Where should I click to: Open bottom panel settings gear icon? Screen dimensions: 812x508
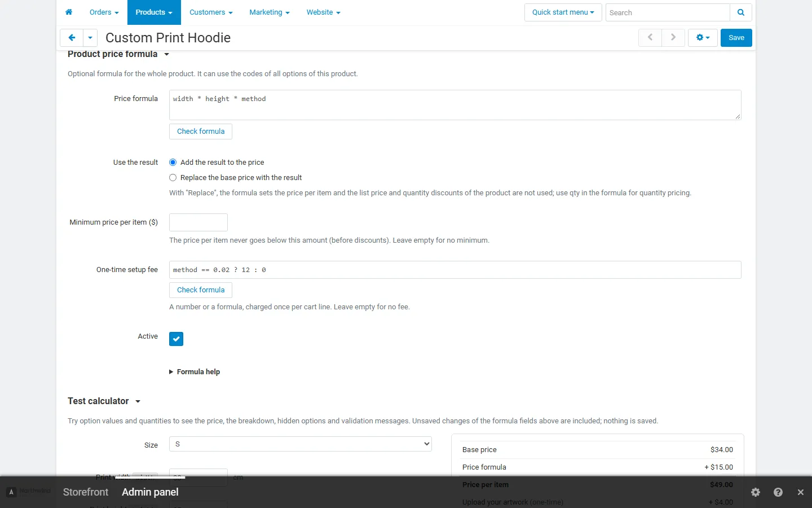[x=756, y=492]
